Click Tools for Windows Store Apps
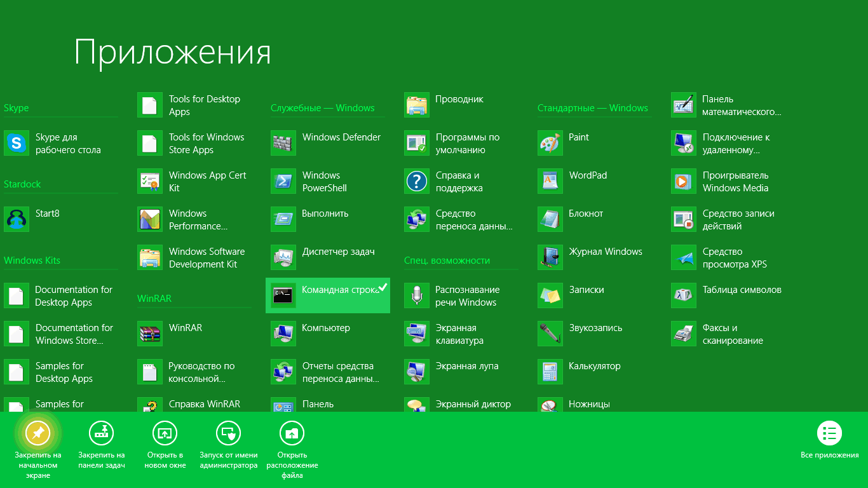Screen dimensions: 868x488 (207, 144)
